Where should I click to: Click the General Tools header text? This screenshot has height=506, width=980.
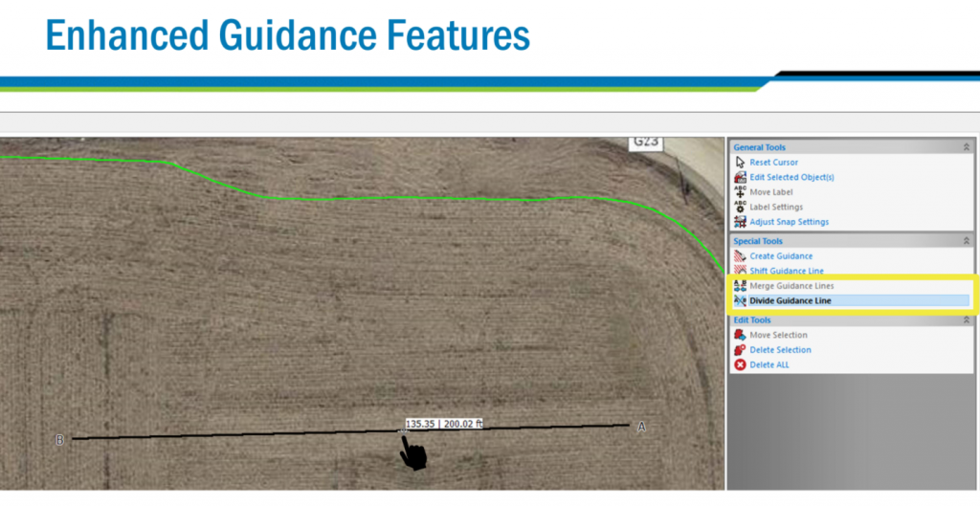759,147
